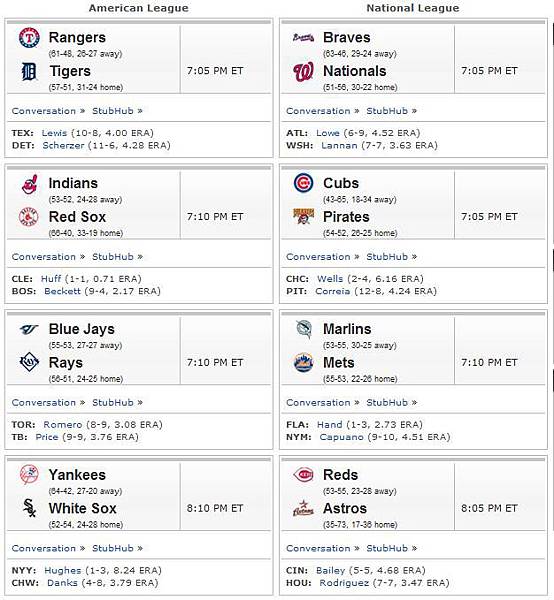Click the Houston Astros logo
This screenshot has height=600, width=554.
point(304,509)
